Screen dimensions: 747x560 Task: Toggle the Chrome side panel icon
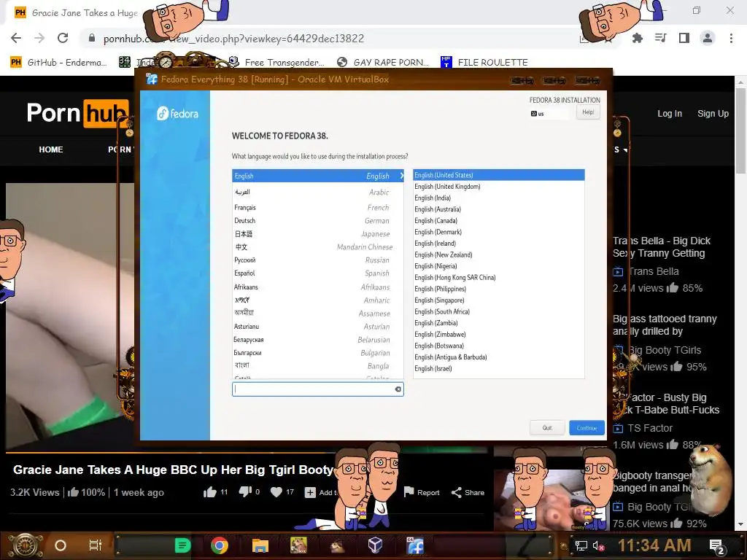tap(684, 38)
